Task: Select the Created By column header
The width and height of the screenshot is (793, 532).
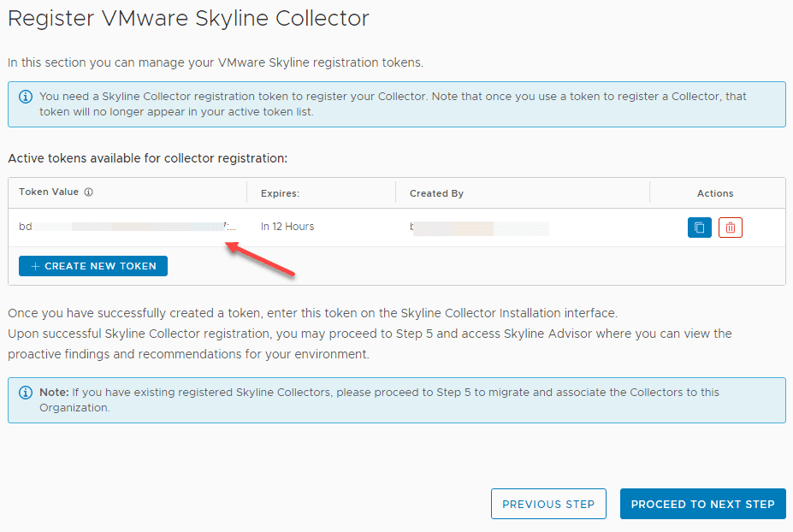Action: [436, 193]
